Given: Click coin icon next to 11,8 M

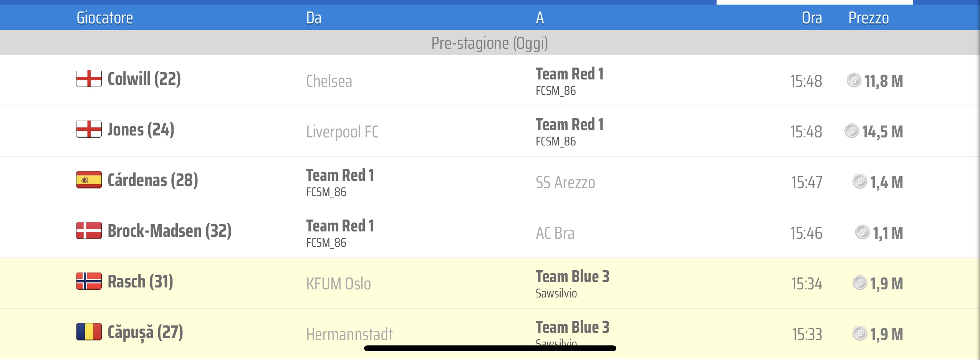Looking at the screenshot, I should click(854, 80).
